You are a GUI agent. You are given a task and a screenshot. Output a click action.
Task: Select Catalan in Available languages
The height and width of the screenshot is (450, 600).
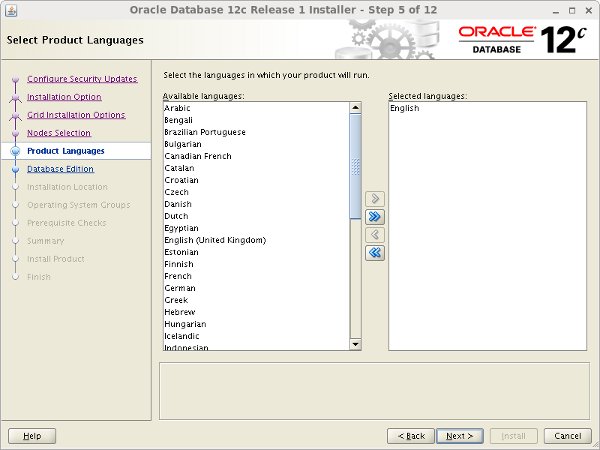click(x=256, y=168)
